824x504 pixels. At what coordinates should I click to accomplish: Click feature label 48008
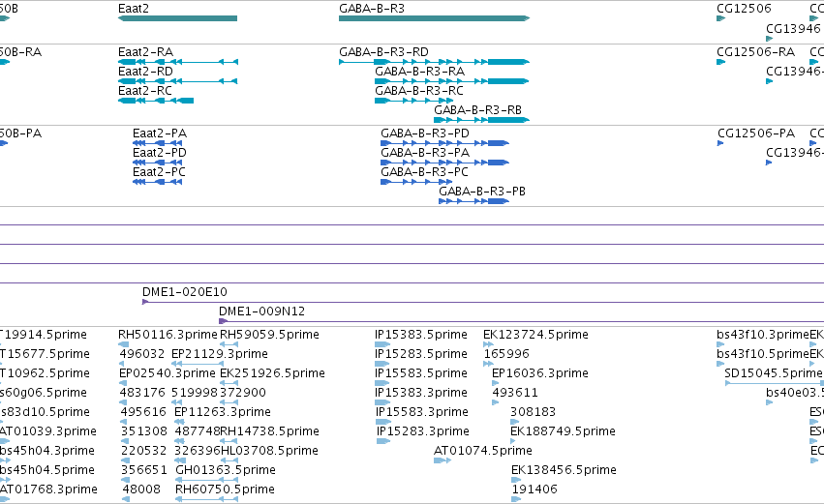[x=141, y=489]
